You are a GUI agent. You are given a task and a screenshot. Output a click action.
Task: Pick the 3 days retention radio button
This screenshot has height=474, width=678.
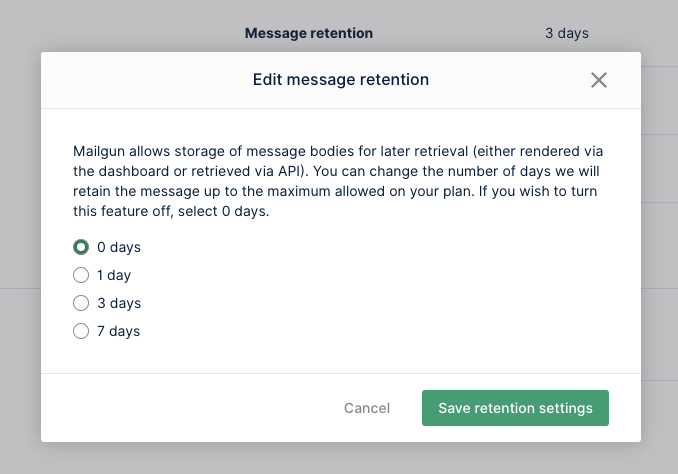click(81, 303)
